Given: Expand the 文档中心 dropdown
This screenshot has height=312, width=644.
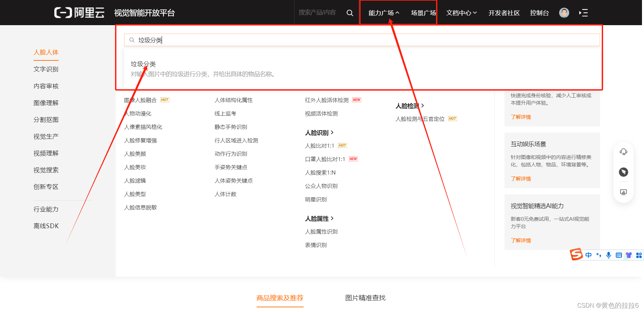Looking at the screenshot, I should click(x=461, y=13).
